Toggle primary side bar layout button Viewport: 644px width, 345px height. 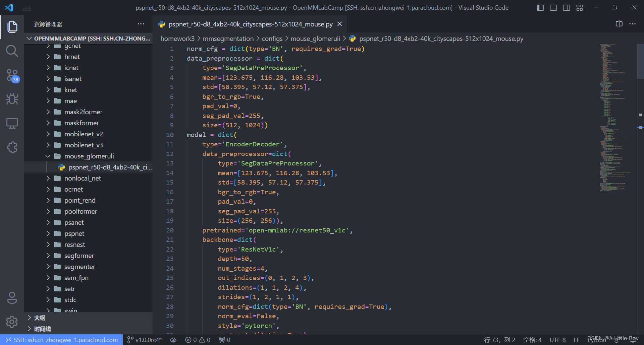pyautogui.click(x=540, y=8)
